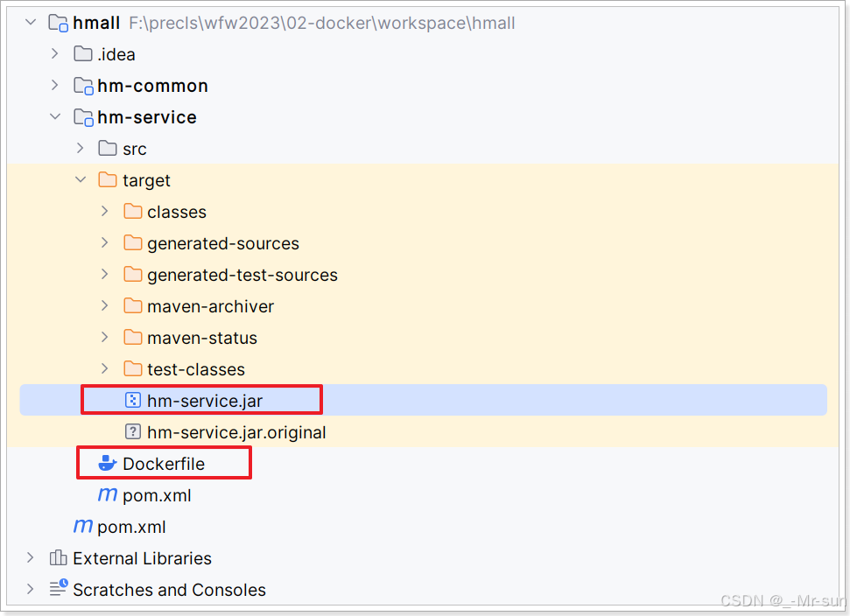The width and height of the screenshot is (850, 616).
Task: Click the classes folder icon
Action: point(133,211)
